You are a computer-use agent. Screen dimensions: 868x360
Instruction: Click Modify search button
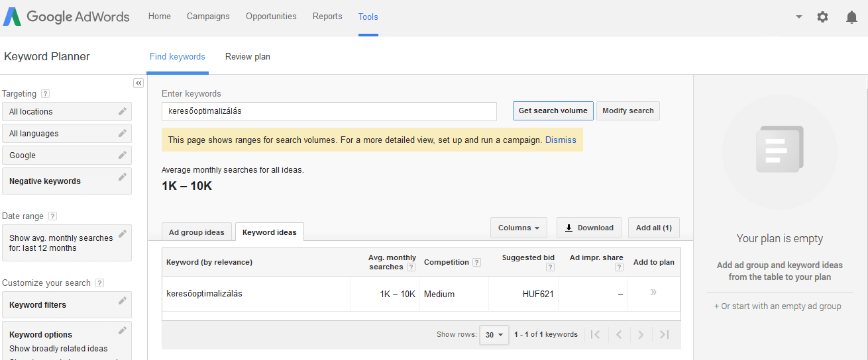[x=628, y=111]
